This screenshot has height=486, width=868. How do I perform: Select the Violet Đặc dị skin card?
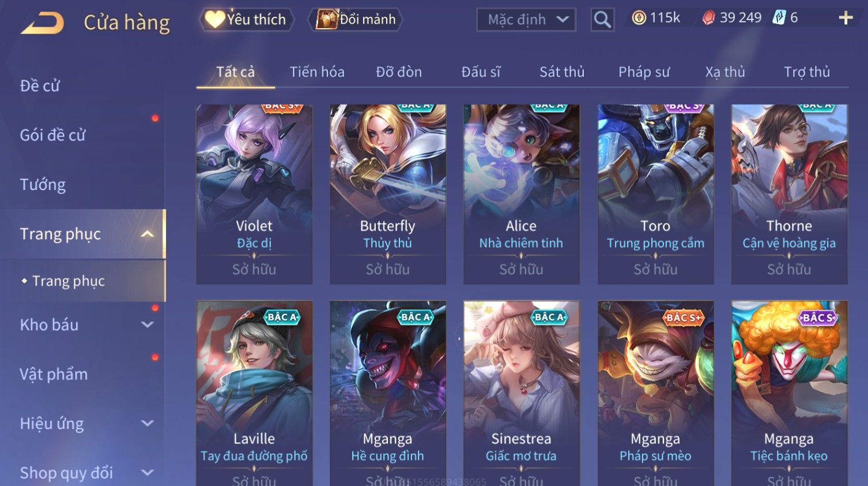(254, 194)
